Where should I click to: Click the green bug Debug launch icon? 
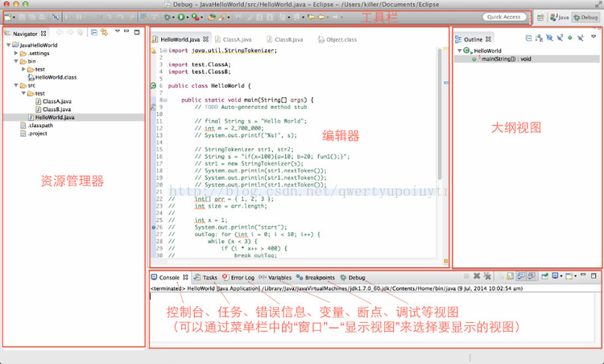[x=167, y=18]
